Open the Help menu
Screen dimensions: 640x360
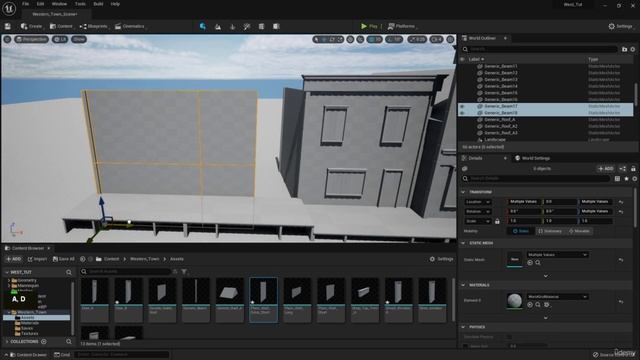(116, 4)
